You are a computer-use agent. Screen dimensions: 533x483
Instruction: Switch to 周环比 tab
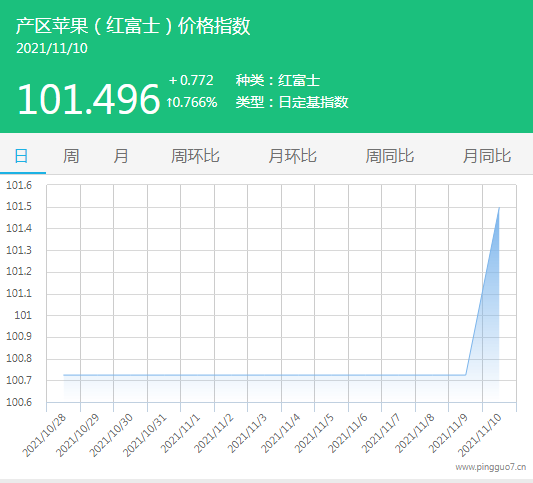click(195, 156)
